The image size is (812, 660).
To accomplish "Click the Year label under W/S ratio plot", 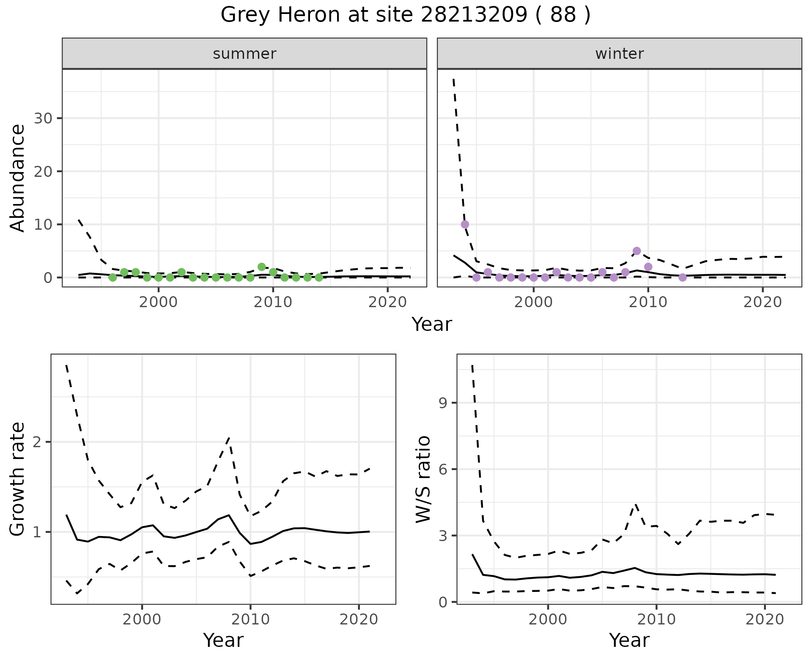I will (629, 640).
